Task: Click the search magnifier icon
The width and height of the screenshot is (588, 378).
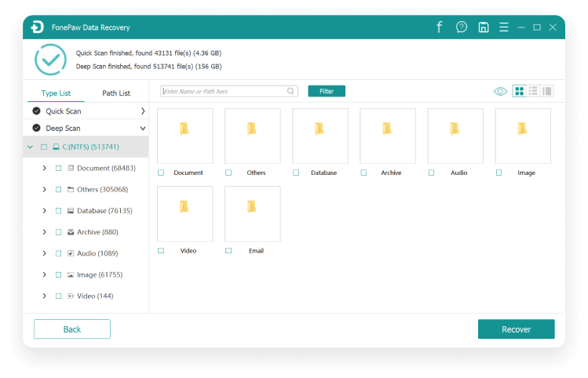Action: click(290, 91)
